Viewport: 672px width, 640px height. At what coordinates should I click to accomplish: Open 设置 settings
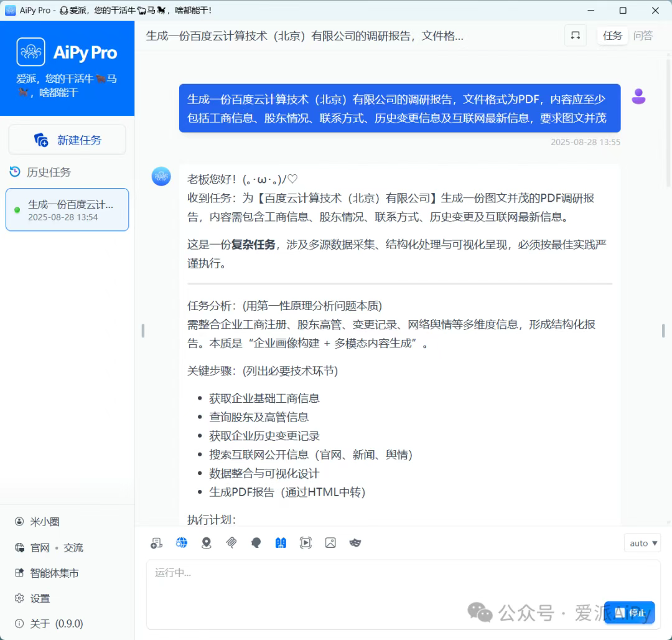[x=40, y=598]
